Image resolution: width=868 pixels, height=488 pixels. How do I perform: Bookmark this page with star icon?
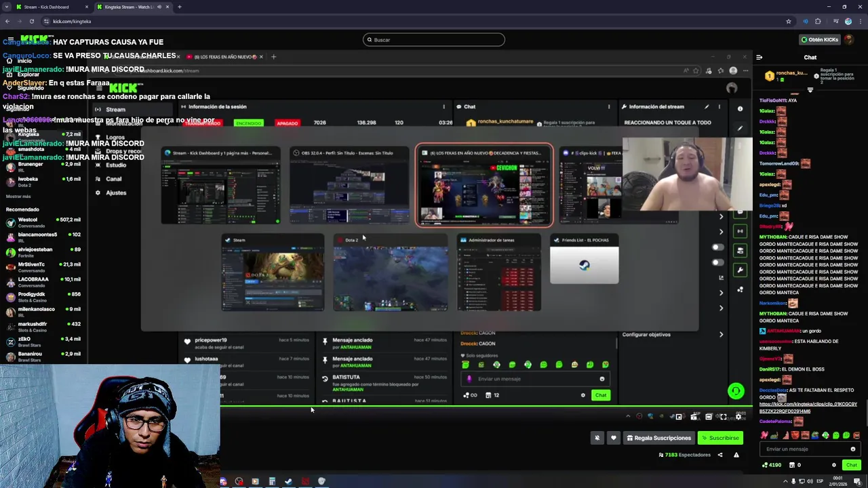[x=789, y=21]
